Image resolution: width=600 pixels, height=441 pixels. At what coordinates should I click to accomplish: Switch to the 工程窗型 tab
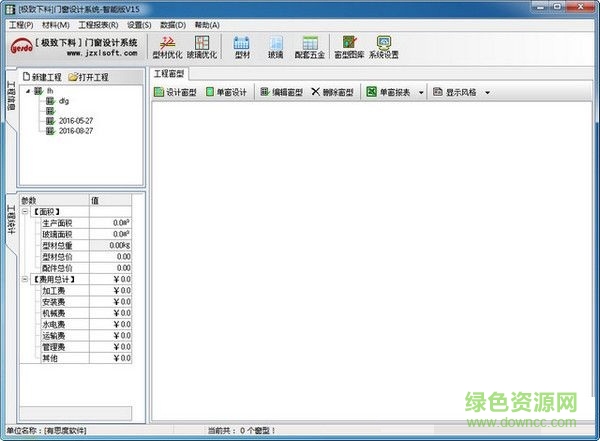[x=169, y=74]
